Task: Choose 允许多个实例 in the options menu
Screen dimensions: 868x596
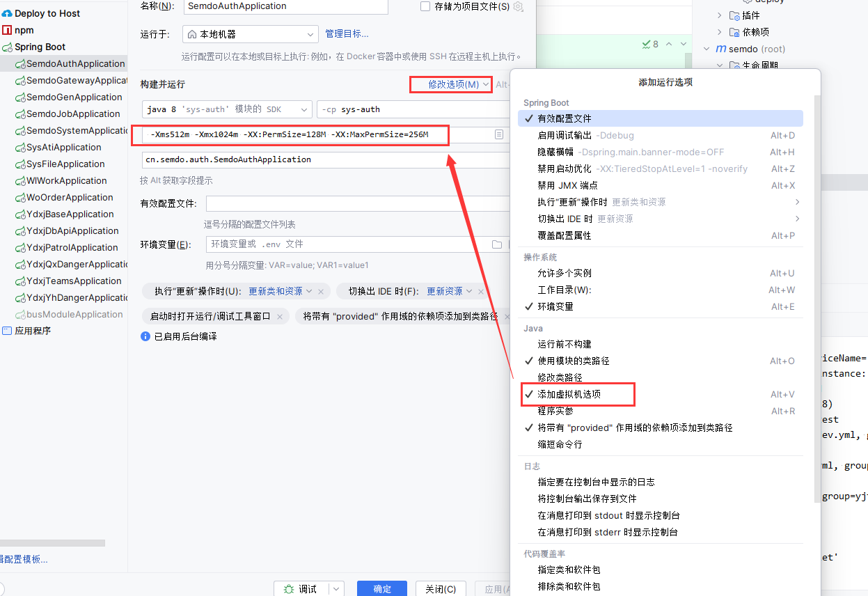Action: [564, 273]
